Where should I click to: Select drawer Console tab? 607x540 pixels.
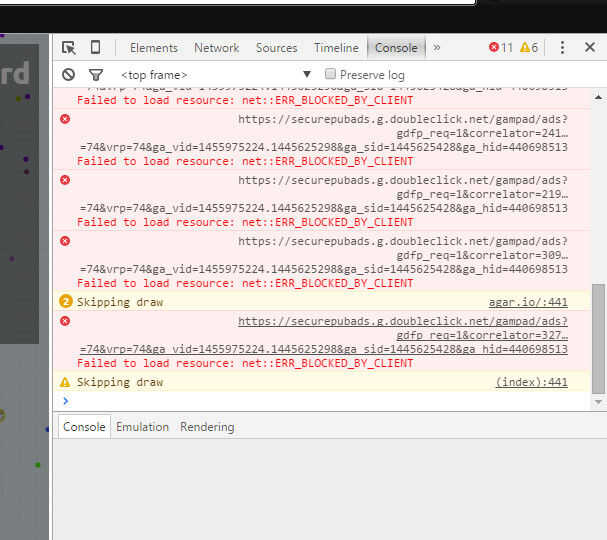coord(84,427)
